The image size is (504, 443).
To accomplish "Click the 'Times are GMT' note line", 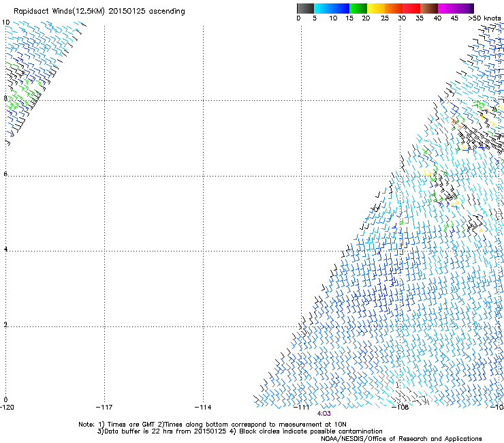I will (212, 425).
